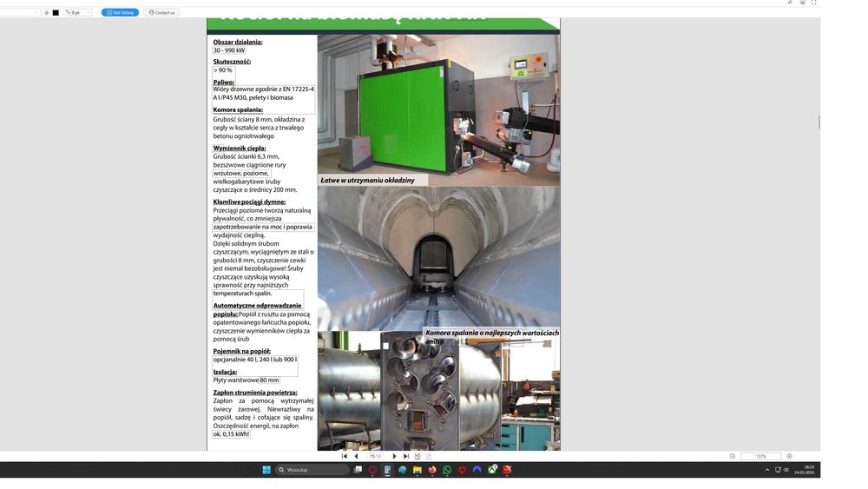Open the Edge browser taskbar icon
The width and height of the screenshot is (868, 489).
click(403, 470)
